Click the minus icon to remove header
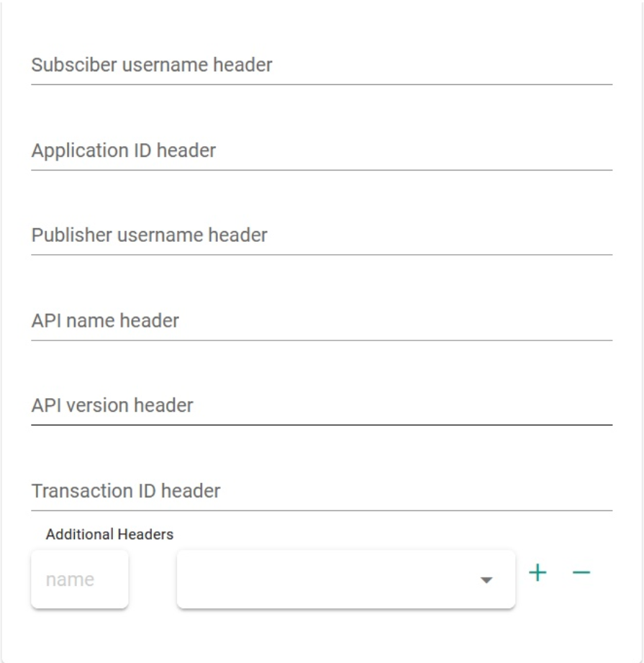Image resolution: width=644 pixels, height=663 pixels. coord(581,572)
